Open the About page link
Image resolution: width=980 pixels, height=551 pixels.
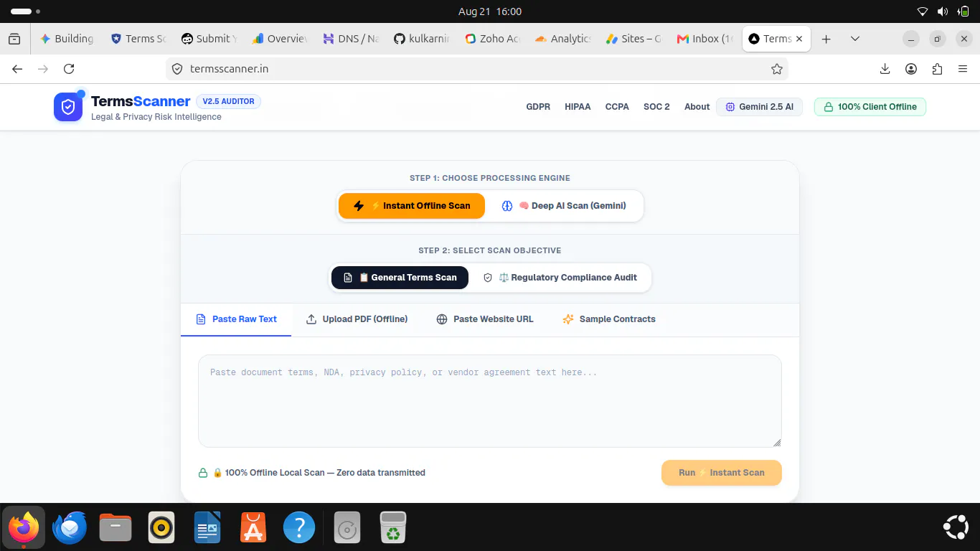point(697,107)
